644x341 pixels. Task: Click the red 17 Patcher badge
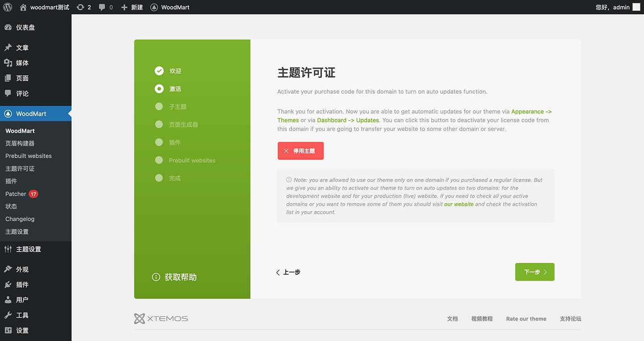(34, 194)
